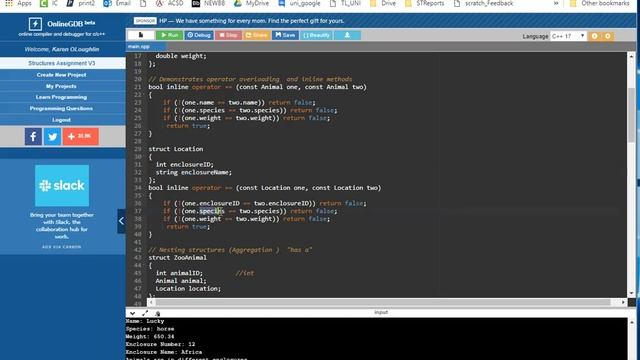Click 'Location location;' on line 47
Viewport: 640px width, 360px height.
click(x=188, y=289)
